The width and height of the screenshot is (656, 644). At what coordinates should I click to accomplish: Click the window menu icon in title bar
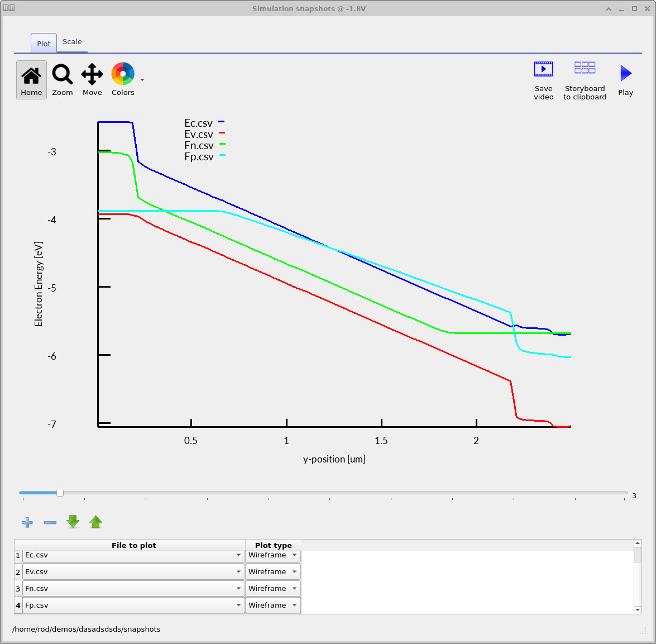(9, 8)
